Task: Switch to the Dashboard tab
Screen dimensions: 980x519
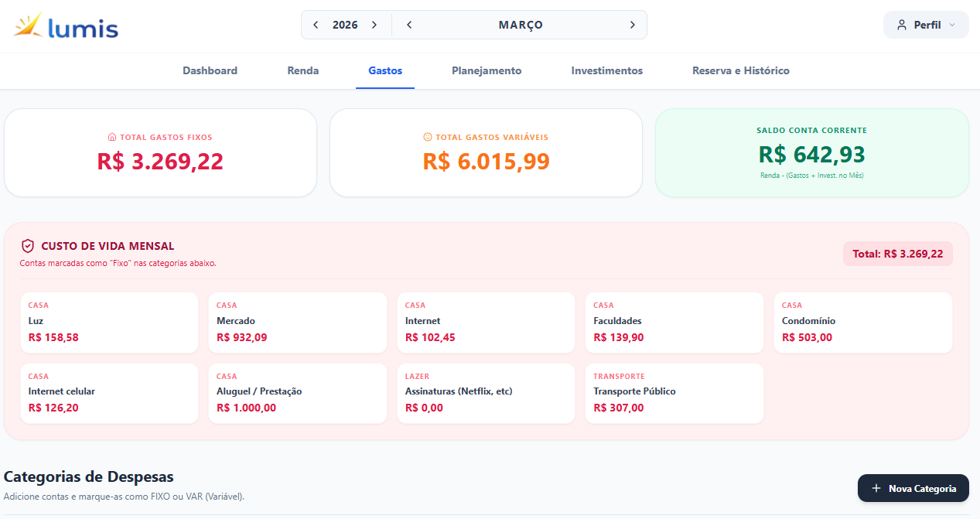Action: [x=210, y=70]
